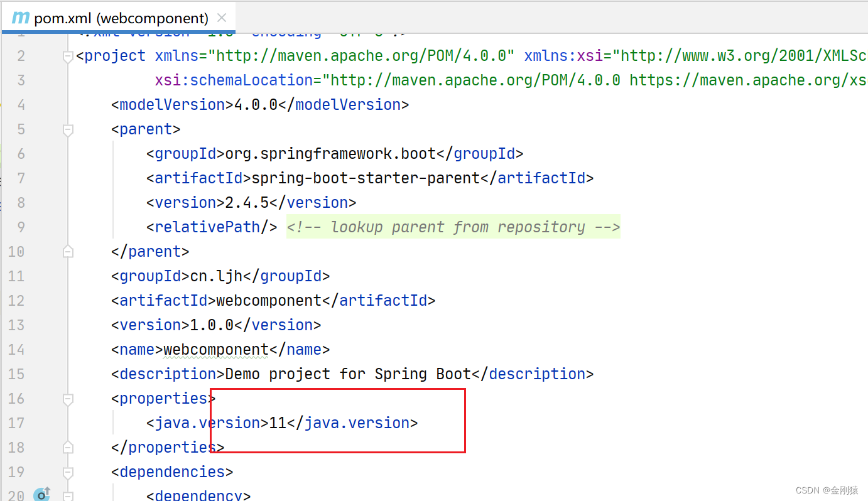
Task: Click the closing java.version tag
Action: pos(352,423)
